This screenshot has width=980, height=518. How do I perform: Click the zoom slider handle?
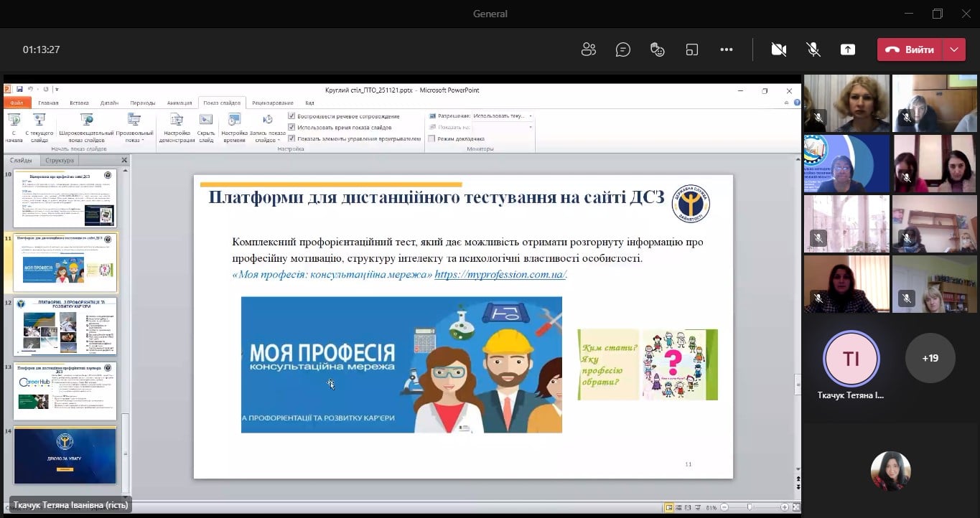coord(750,507)
